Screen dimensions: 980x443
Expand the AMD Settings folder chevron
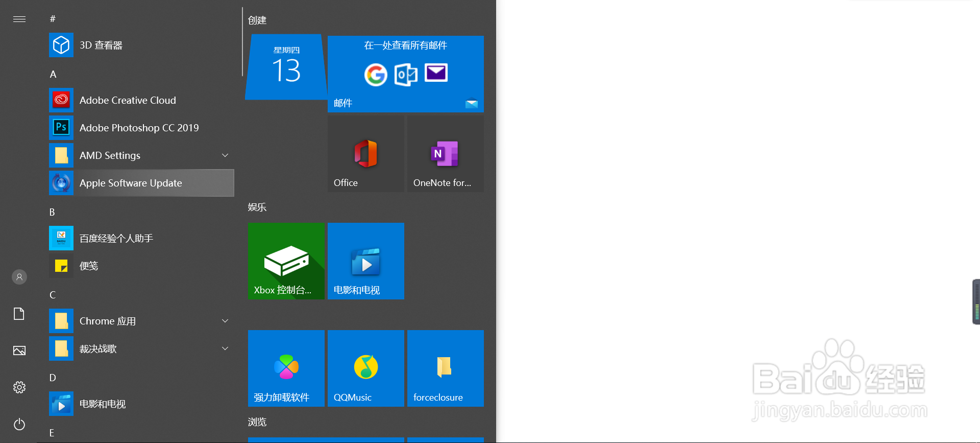click(x=225, y=155)
